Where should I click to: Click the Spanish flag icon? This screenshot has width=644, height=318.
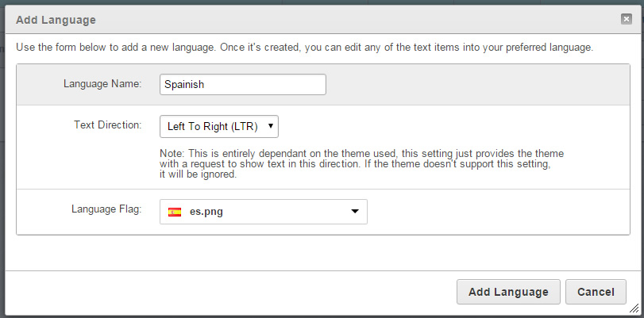click(174, 212)
